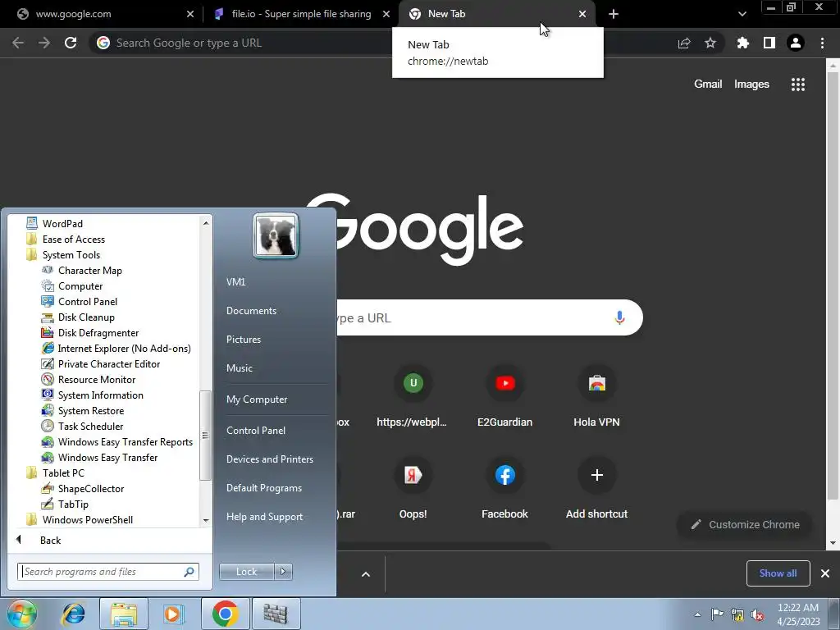The height and width of the screenshot is (630, 840).
Task: Open the Oops! Yandex shortcut
Action: [413, 490]
